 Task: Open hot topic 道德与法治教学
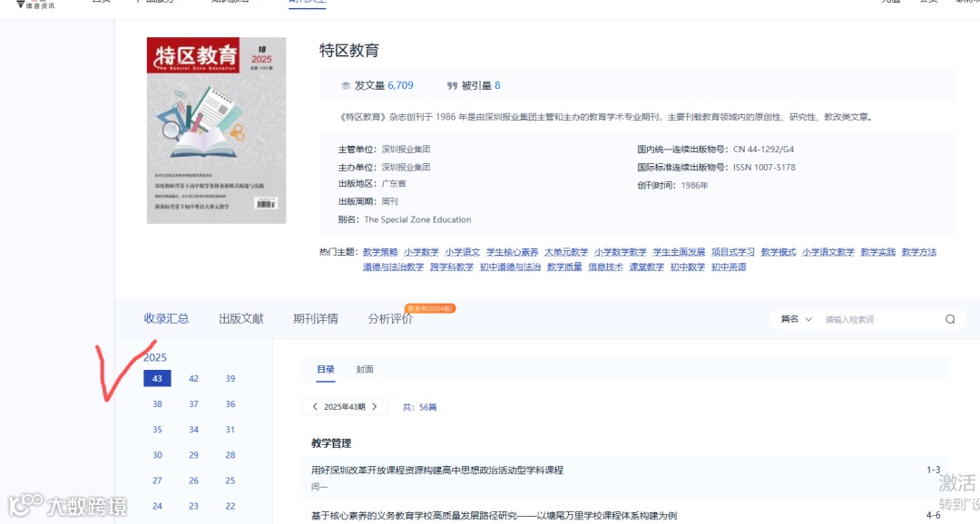(394, 267)
